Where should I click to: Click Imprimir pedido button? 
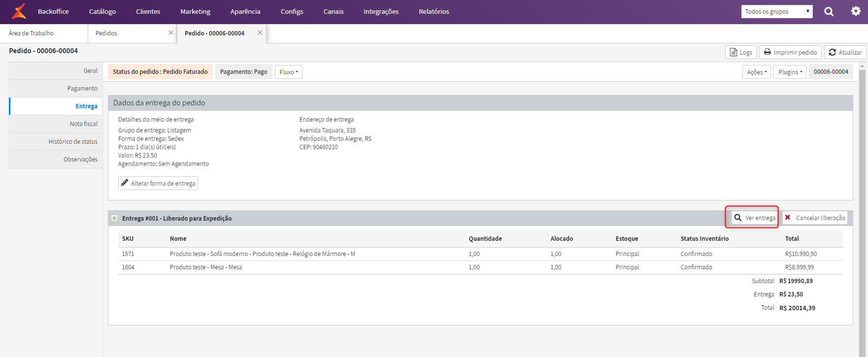point(790,52)
